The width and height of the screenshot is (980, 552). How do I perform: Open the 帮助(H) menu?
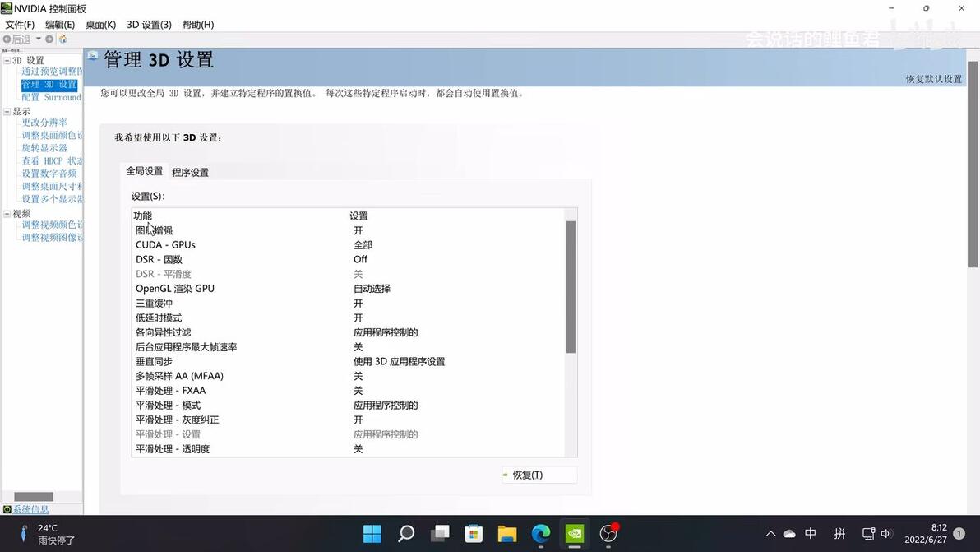pyautogui.click(x=198, y=25)
